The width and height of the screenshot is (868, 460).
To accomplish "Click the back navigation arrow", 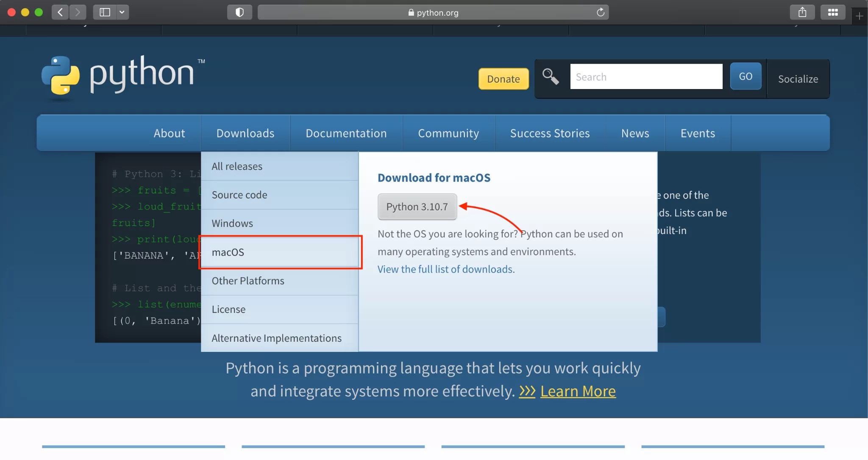I will [60, 12].
